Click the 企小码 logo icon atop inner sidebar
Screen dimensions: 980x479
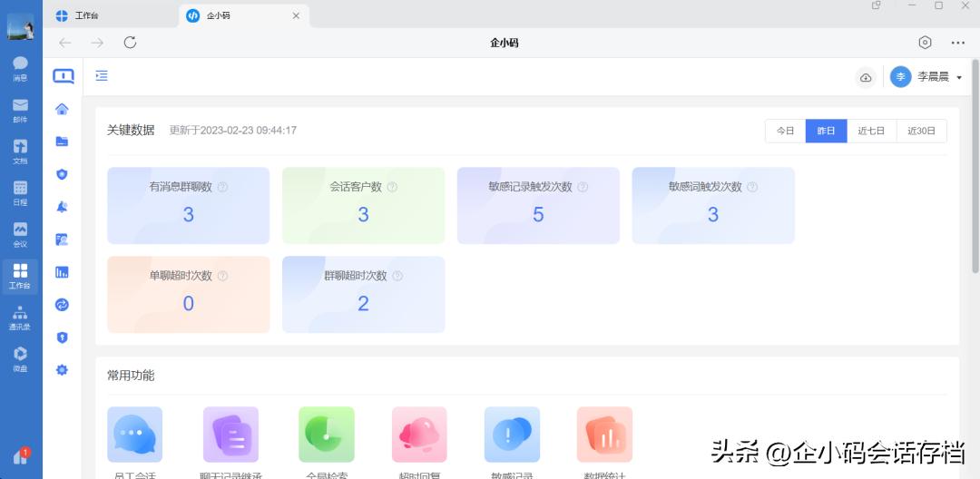coord(64,76)
